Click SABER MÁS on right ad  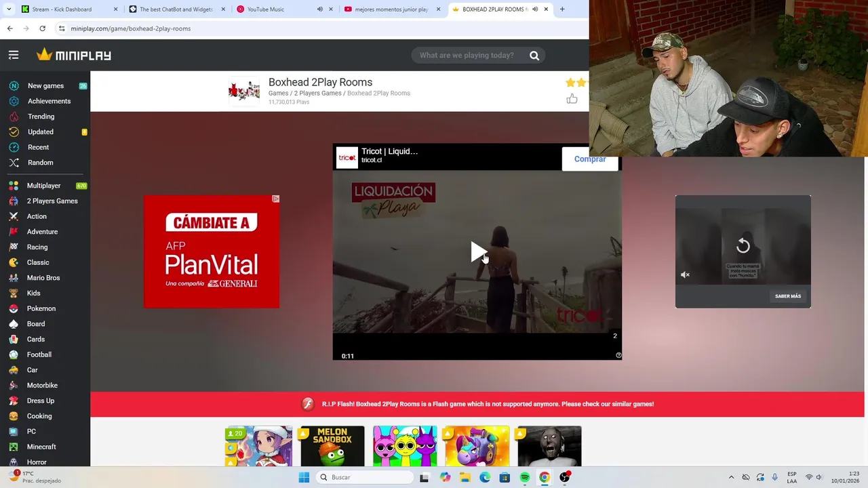(x=788, y=296)
